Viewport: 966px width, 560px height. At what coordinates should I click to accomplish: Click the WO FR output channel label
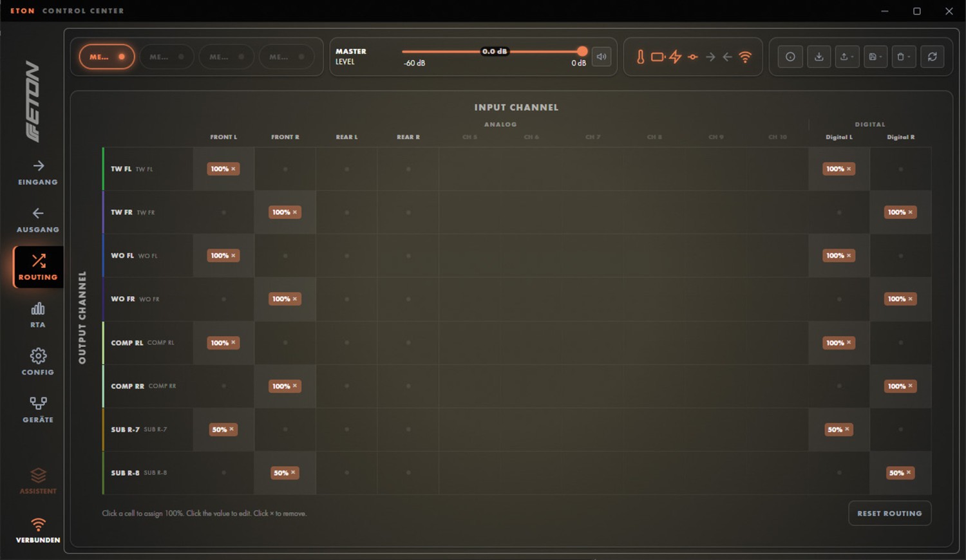click(123, 299)
